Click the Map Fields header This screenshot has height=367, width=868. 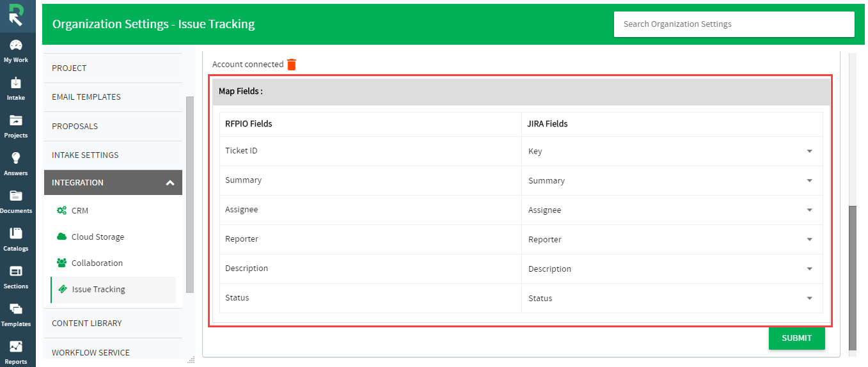521,91
